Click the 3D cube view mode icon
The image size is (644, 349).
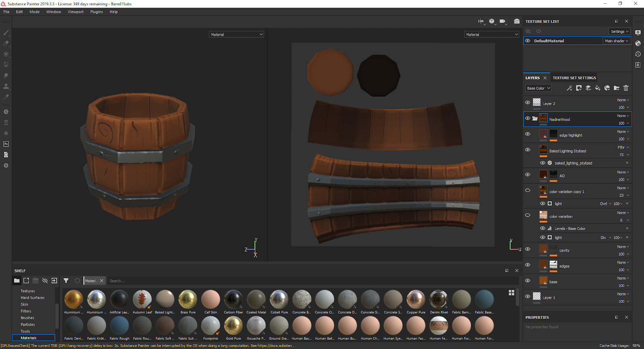pyautogui.click(x=491, y=21)
